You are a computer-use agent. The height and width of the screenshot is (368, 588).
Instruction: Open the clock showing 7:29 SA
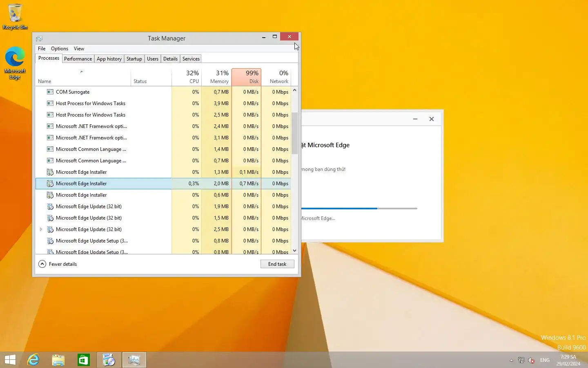coord(568,360)
